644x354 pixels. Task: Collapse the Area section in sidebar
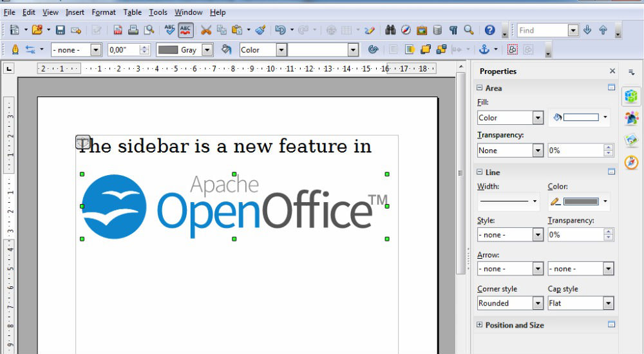(479, 88)
